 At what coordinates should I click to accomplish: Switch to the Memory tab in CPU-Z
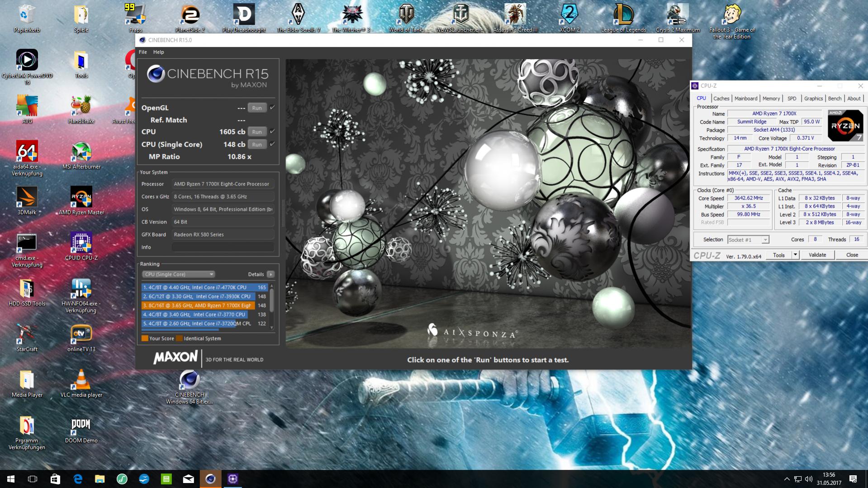[771, 99]
